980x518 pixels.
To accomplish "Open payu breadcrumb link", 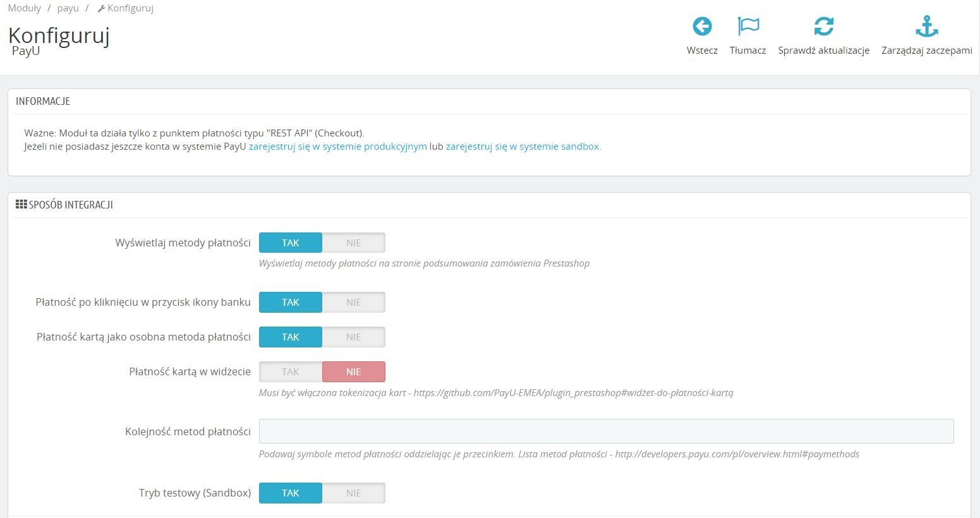I will coord(68,8).
